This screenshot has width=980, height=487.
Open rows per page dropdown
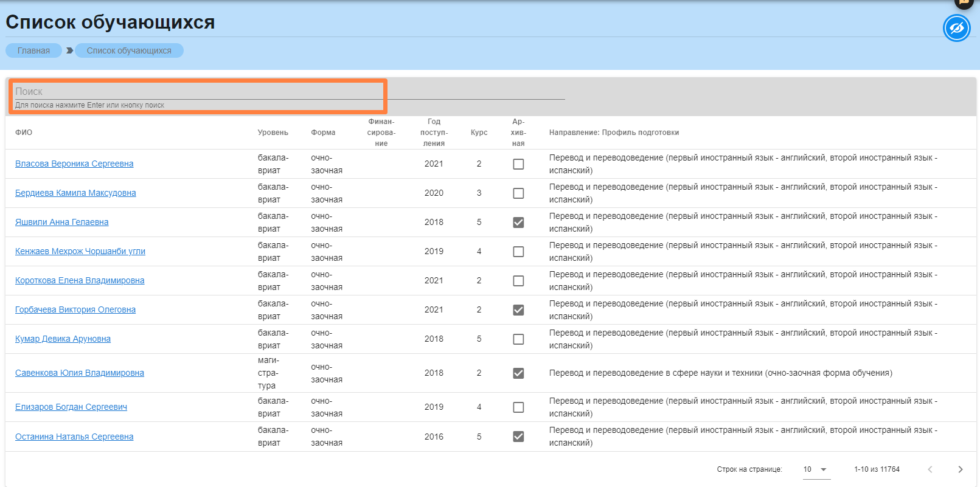coord(816,469)
